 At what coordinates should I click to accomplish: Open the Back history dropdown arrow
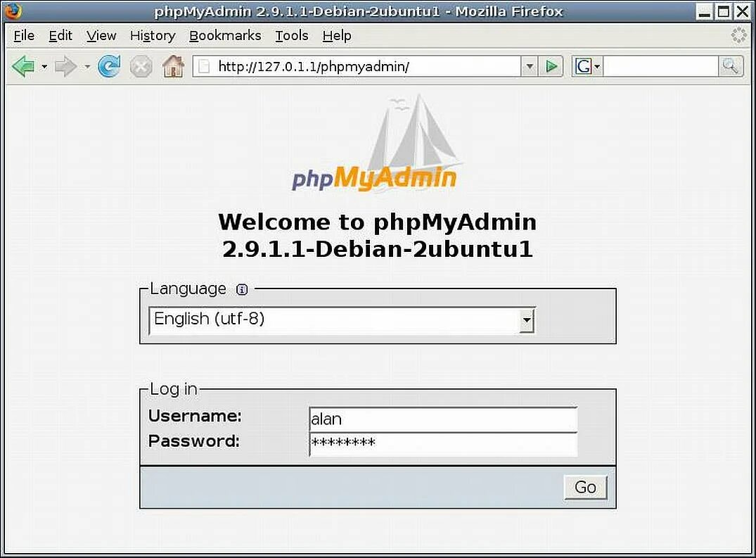click(x=44, y=67)
